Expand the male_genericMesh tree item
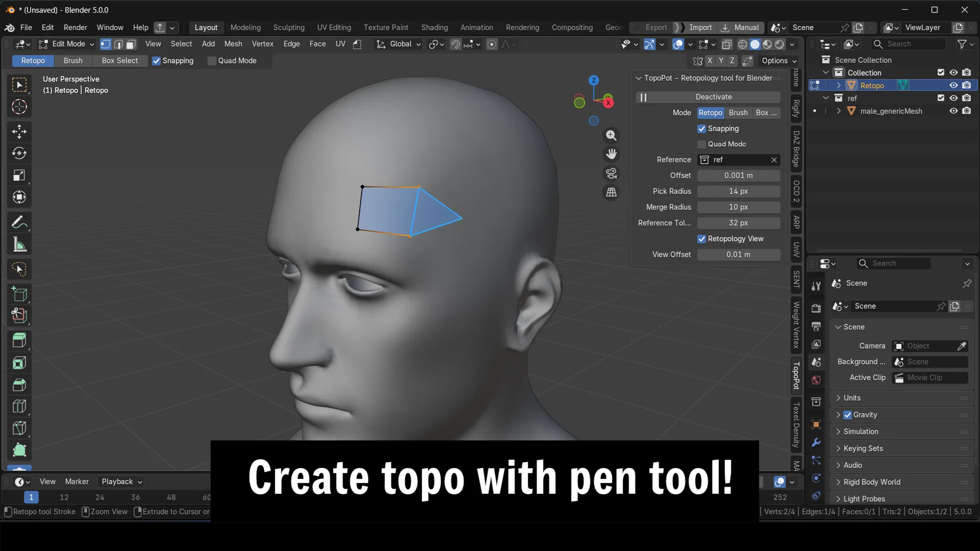The height and width of the screenshot is (551, 980). click(x=839, y=111)
